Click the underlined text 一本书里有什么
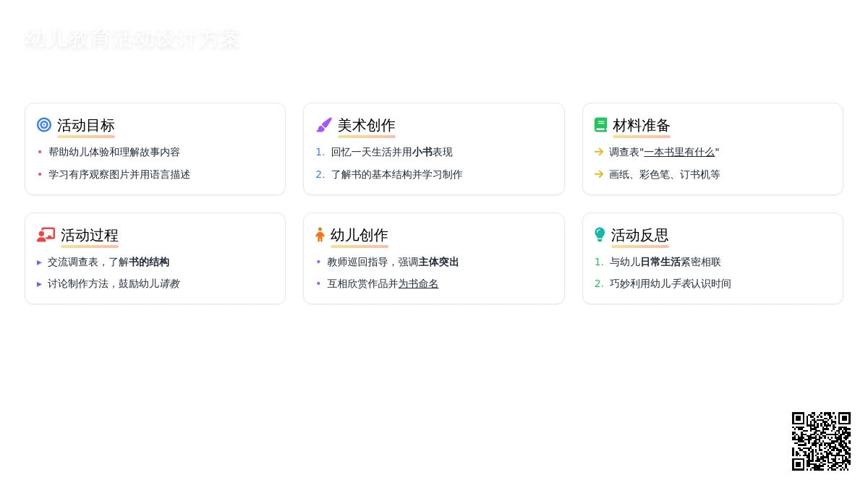868x488 pixels. [x=679, y=152]
